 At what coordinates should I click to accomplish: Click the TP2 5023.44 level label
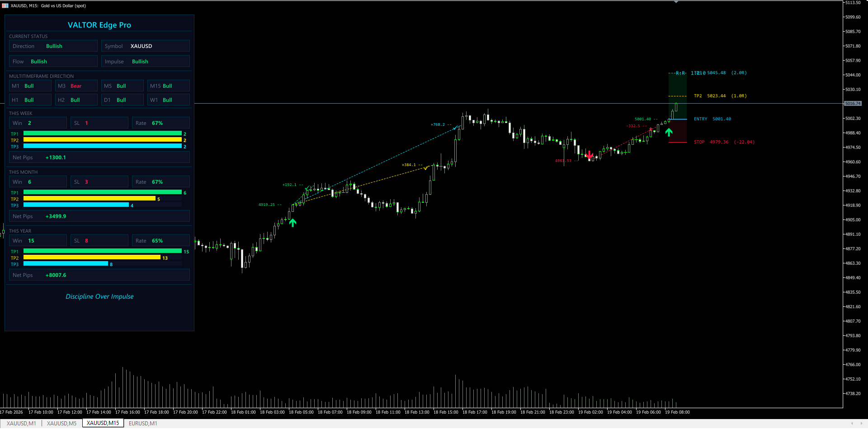[x=720, y=96]
